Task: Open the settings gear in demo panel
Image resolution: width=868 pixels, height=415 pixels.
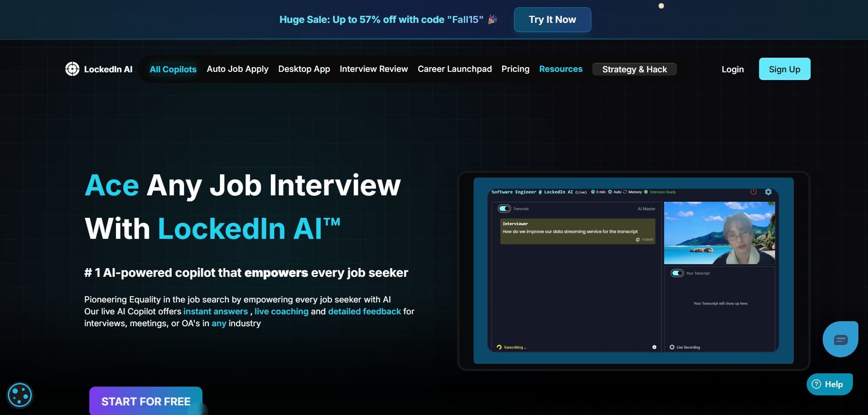Action: point(768,192)
